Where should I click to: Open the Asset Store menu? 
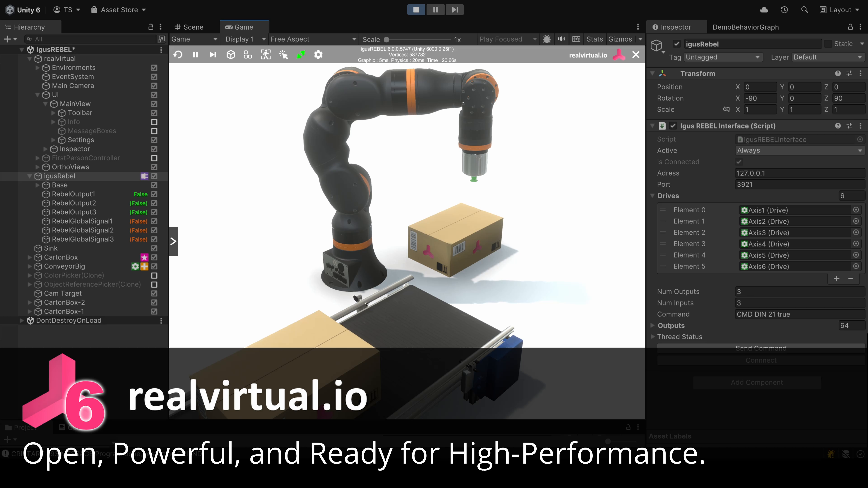pos(119,10)
